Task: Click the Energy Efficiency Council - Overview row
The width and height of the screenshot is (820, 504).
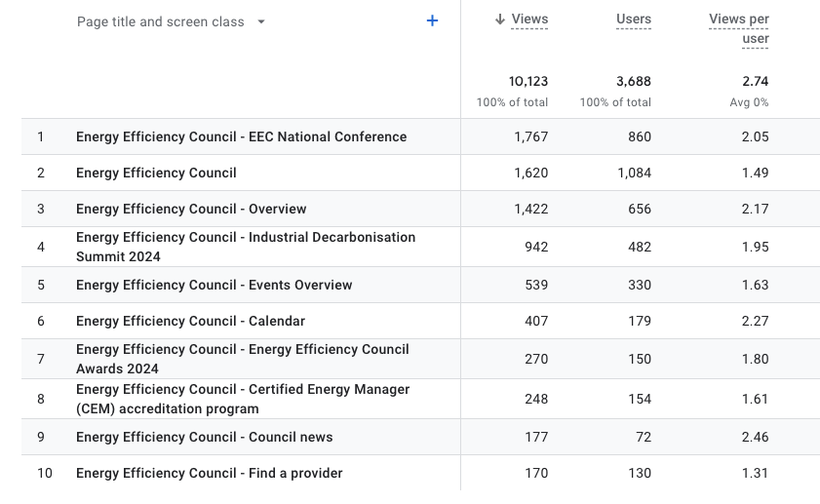Action: (191, 209)
